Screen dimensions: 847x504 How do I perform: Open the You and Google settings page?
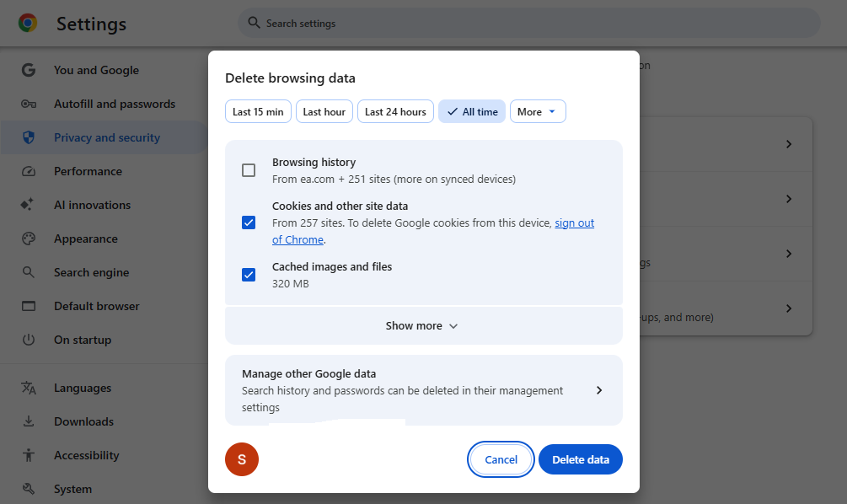pos(96,70)
